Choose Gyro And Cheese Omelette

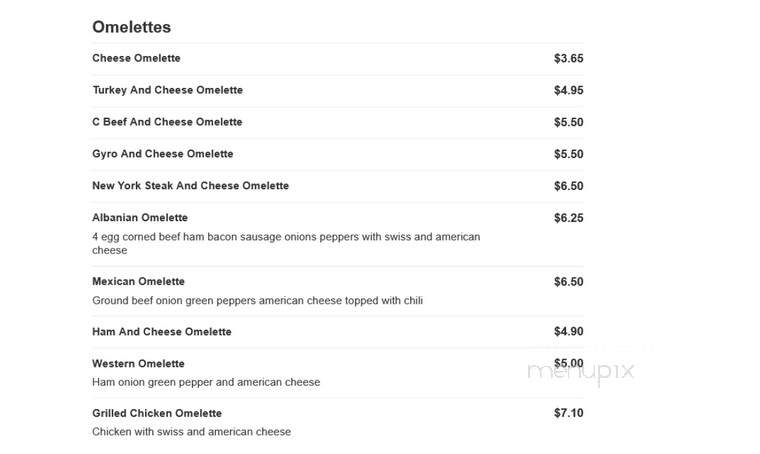163,154
